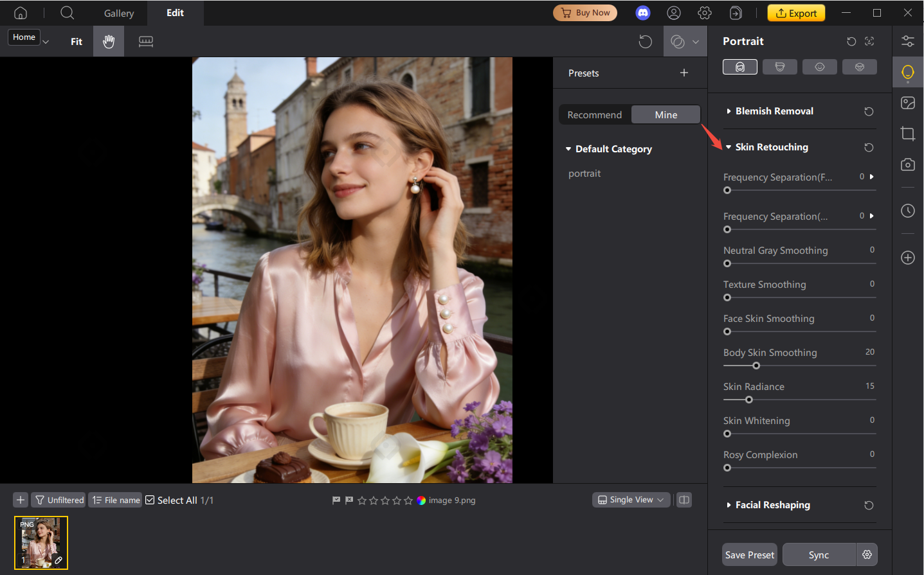Toggle the compare split view button
Viewport: 924px width, 575px height.
pos(684,500)
